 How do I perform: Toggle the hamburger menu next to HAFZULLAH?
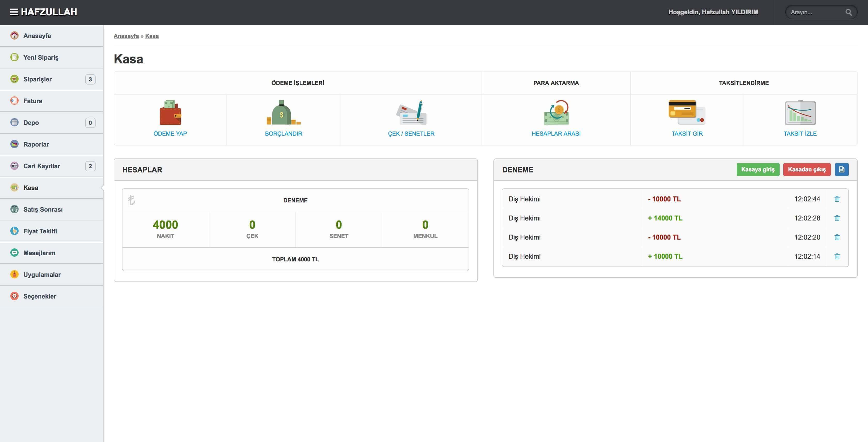(14, 12)
